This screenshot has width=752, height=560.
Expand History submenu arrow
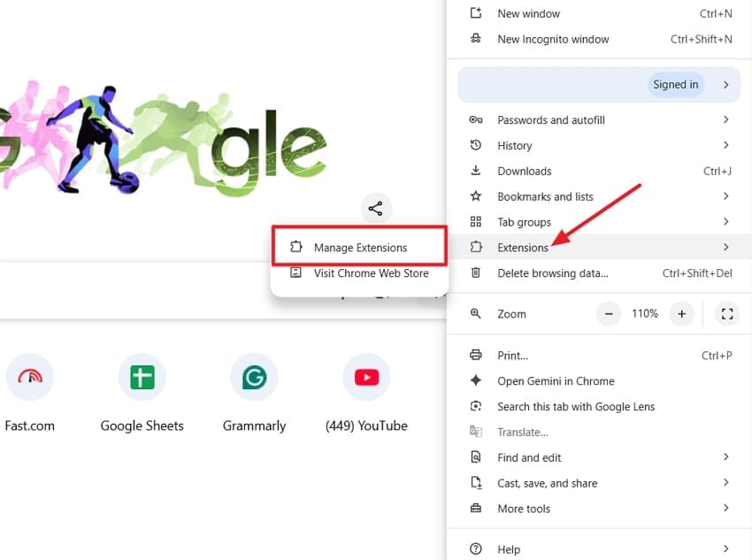click(x=726, y=145)
